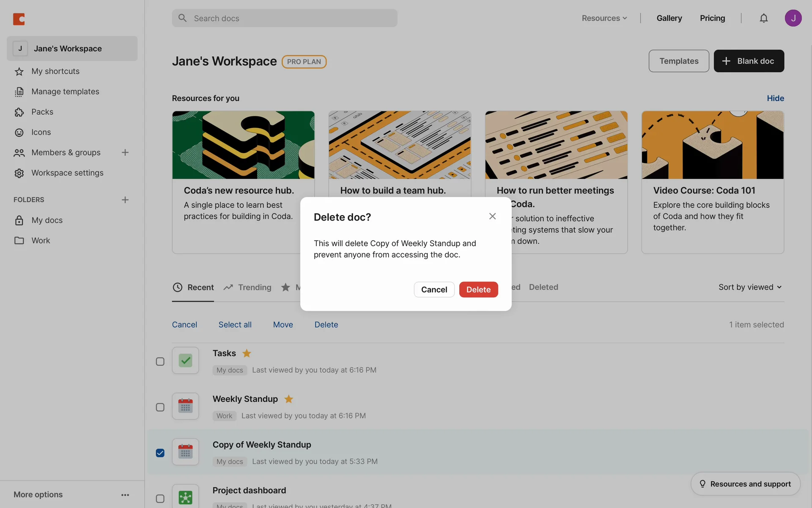The height and width of the screenshot is (508, 812).
Task: Confirm with red Delete button
Action: [x=478, y=290]
